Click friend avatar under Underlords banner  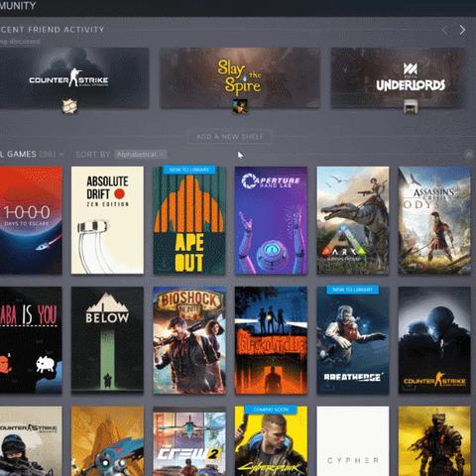tap(411, 107)
